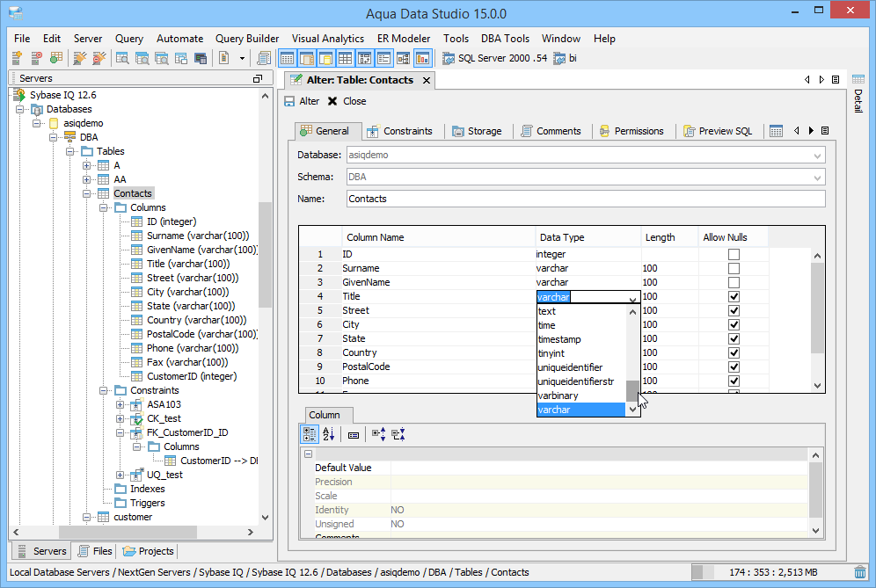Click the alphabetical A-Z sort icon
876x588 pixels.
tap(329, 434)
